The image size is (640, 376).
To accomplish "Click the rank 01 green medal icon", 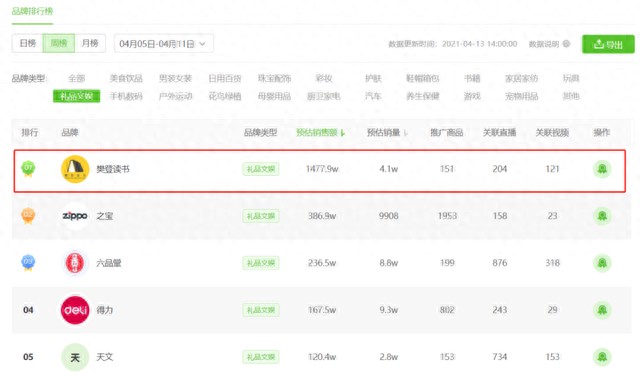I will click(28, 169).
